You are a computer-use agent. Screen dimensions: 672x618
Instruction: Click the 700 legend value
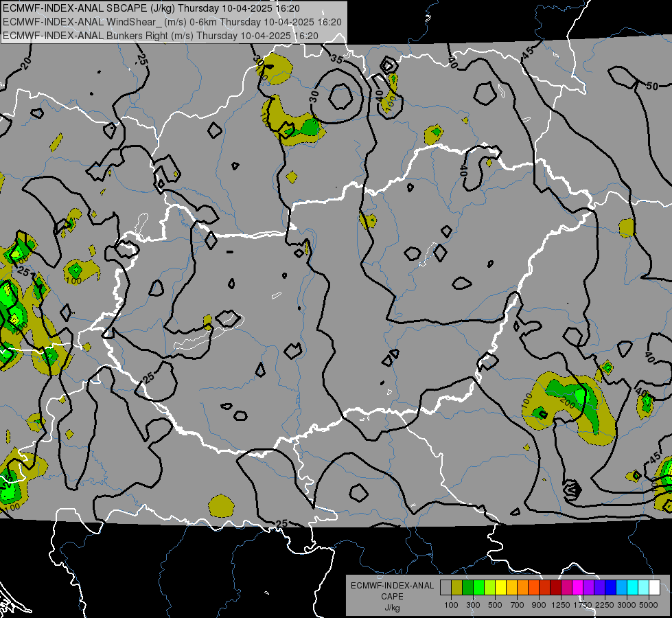tap(518, 605)
